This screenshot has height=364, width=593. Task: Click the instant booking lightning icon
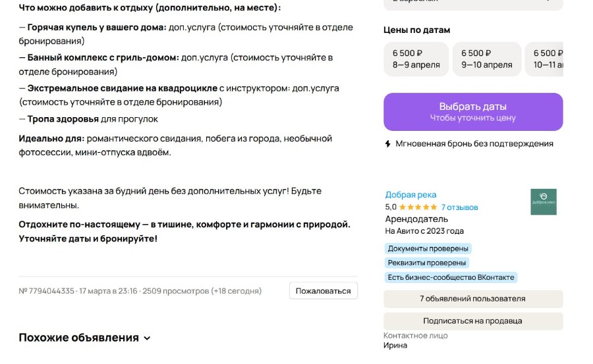click(388, 143)
